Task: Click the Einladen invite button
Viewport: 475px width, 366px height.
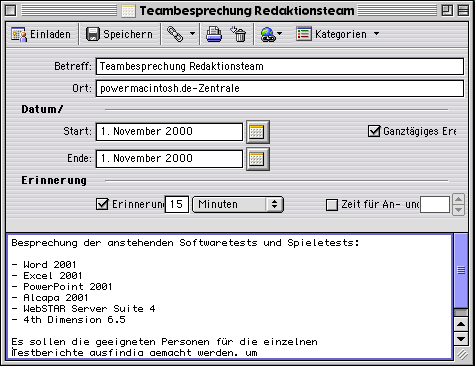Action: point(41,34)
